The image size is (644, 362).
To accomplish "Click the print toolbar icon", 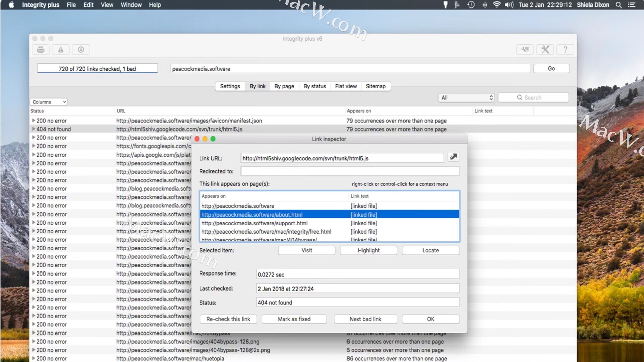I will point(41,50).
